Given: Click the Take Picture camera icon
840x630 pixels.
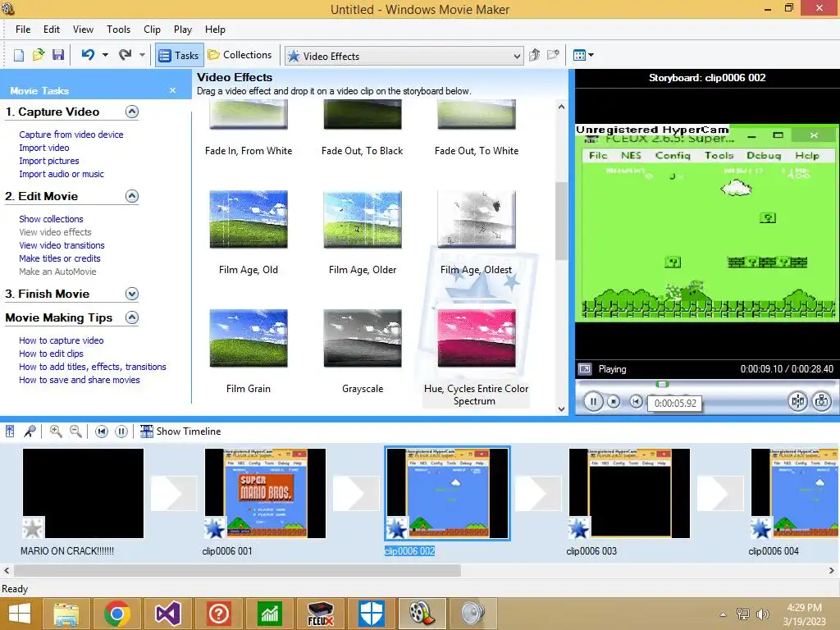Looking at the screenshot, I should coord(822,401).
